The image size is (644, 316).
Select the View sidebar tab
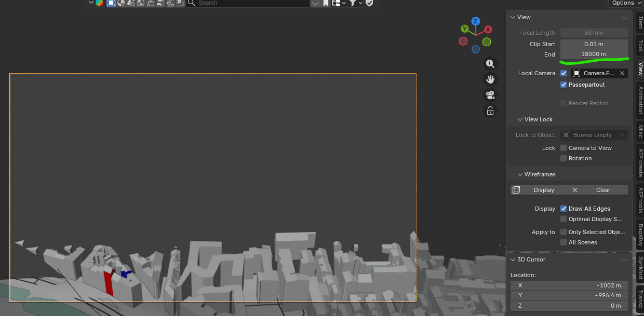click(x=640, y=70)
